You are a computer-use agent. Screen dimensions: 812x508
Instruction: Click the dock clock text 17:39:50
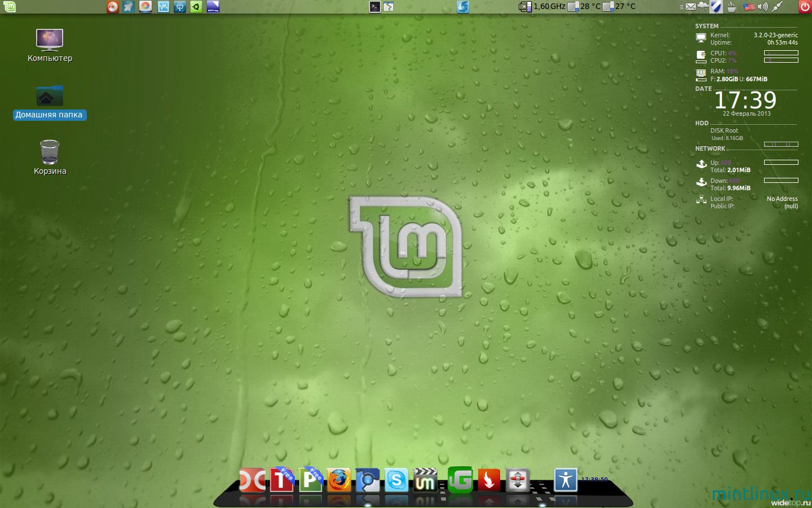(594, 479)
